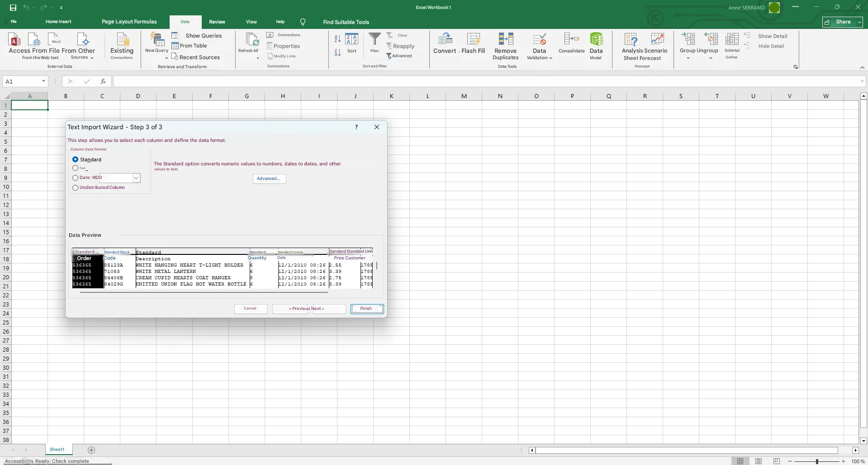Screen dimensions: 868x465
Task: Click the Flash Fill icon
Action: click(474, 39)
